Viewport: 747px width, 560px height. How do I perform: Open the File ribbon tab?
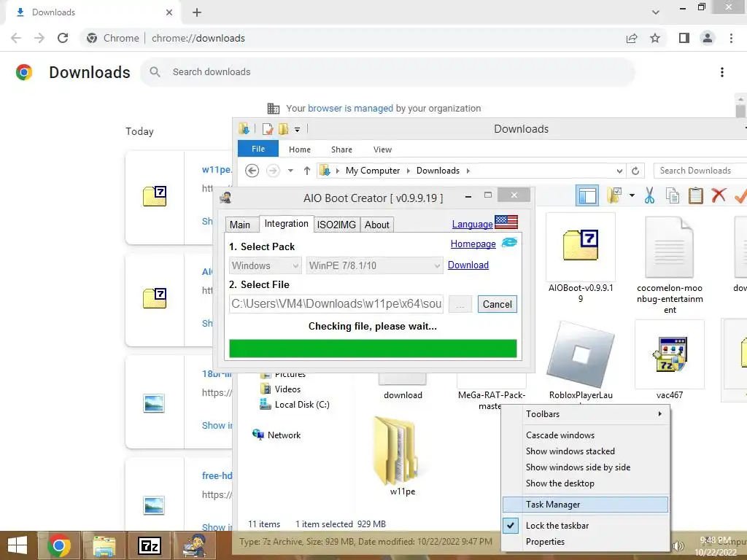[258, 149]
